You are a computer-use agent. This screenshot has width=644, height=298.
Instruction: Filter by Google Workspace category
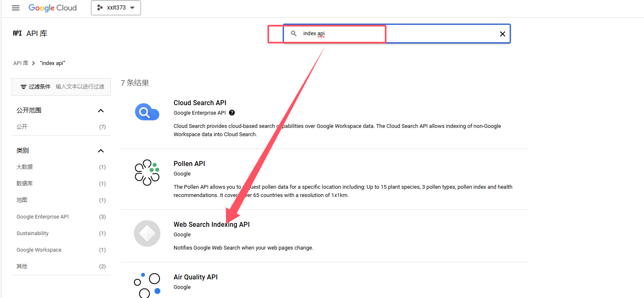(x=61, y=250)
